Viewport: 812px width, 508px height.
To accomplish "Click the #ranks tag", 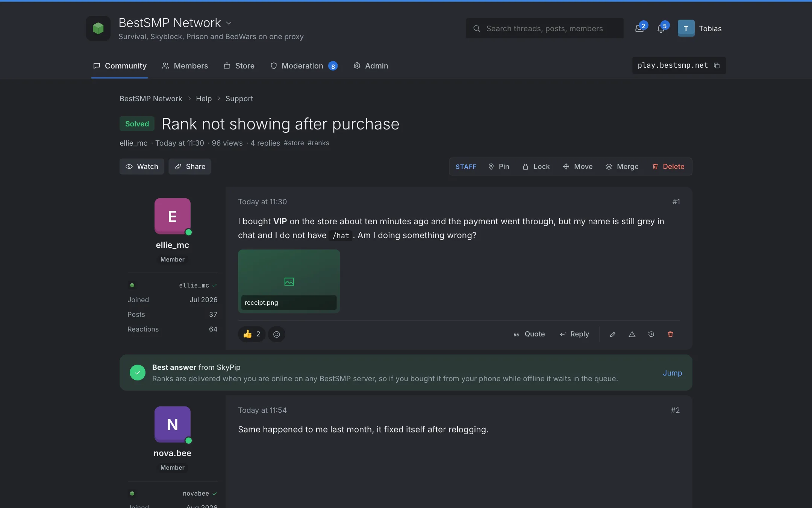I will [318, 143].
